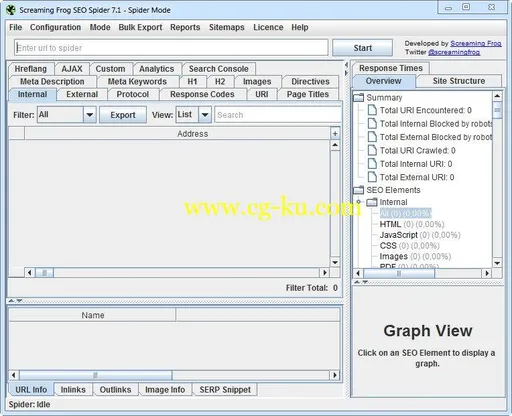The width and height of the screenshot is (512, 416).
Task: Open the Sitemaps menu
Action: click(227, 27)
